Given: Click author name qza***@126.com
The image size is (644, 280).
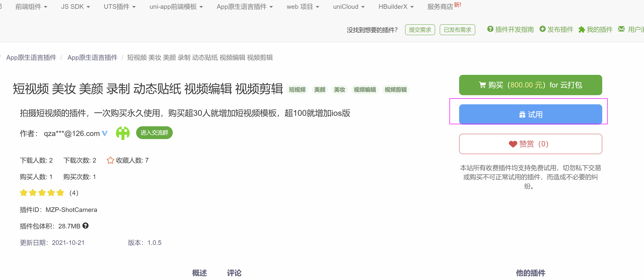Looking at the screenshot, I should click(x=72, y=133).
